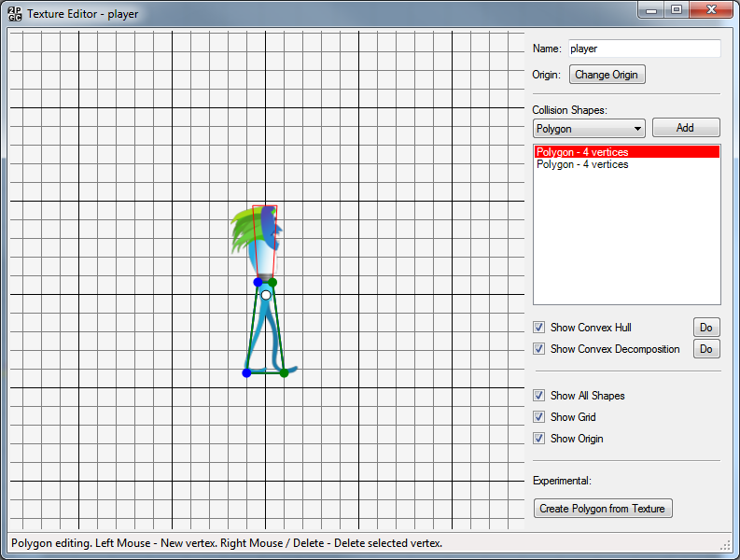740x560 pixels.
Task: Maximize the Texture Editor window
Action: tap(677, 10)
